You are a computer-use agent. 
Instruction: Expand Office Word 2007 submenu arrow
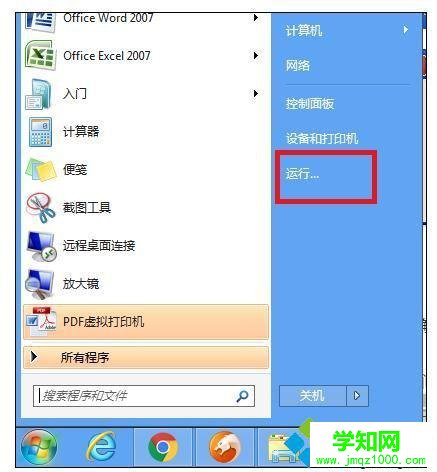256,17
